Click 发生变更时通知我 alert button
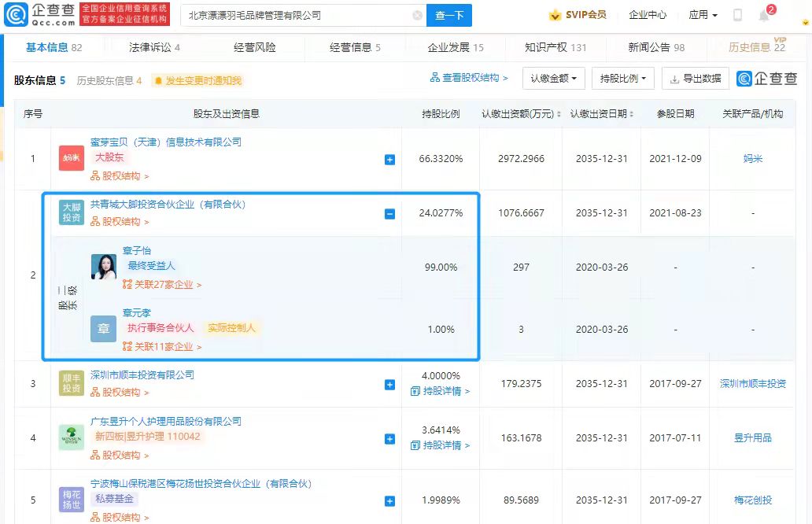Screen dimensions: 812x524 coord(197,81)
